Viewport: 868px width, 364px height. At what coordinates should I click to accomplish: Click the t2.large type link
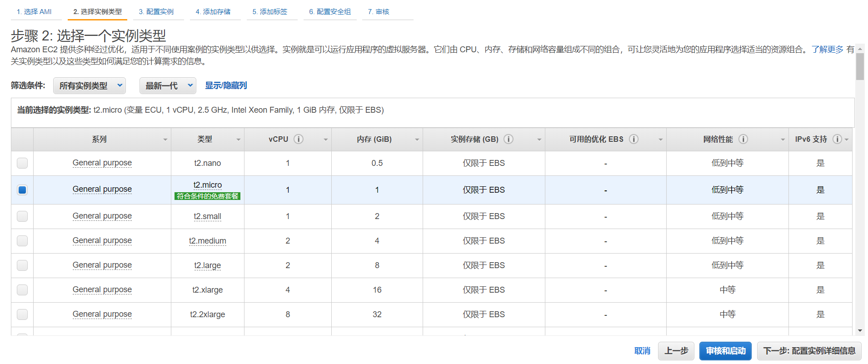click(x=208, y=265)
